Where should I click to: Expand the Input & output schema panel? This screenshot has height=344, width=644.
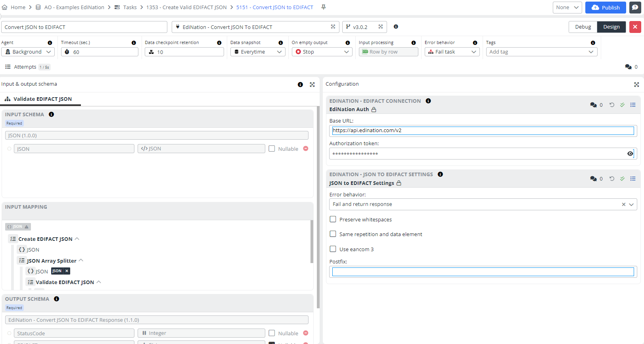pos(312,85)
